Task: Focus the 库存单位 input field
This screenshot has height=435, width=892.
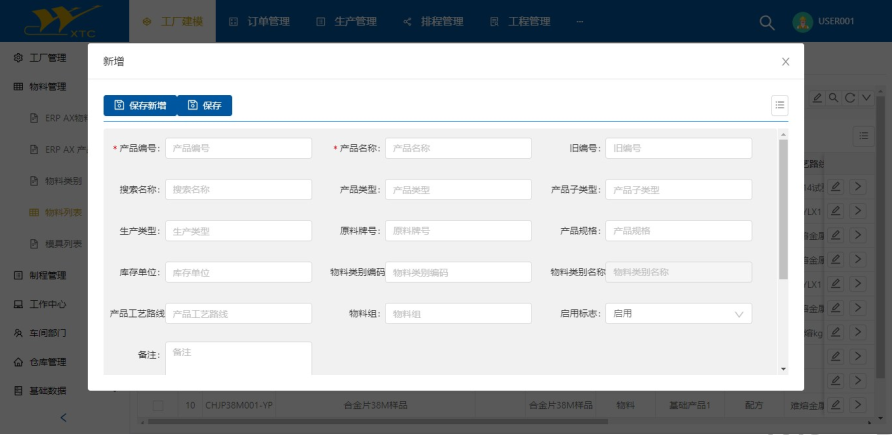Action: pyautogui.click(x=238, y=272)
